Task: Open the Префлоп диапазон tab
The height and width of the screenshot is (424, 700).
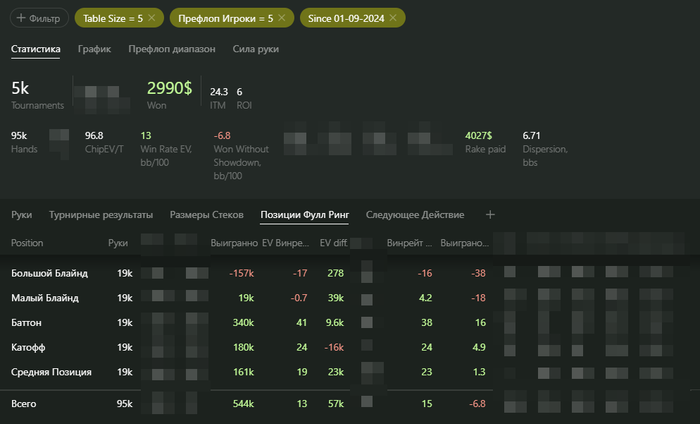Action: point(171,48)
